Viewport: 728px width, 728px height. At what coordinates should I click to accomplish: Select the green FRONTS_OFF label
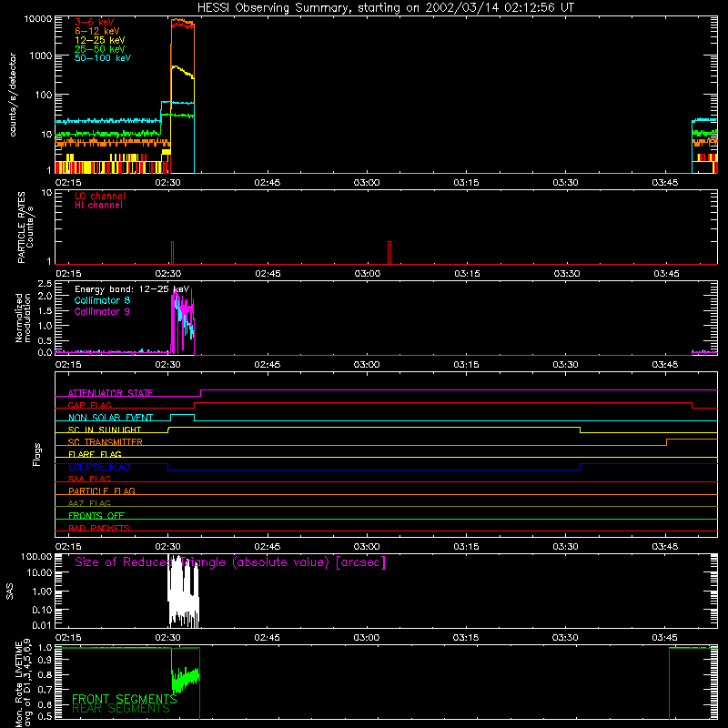point(96,515)
